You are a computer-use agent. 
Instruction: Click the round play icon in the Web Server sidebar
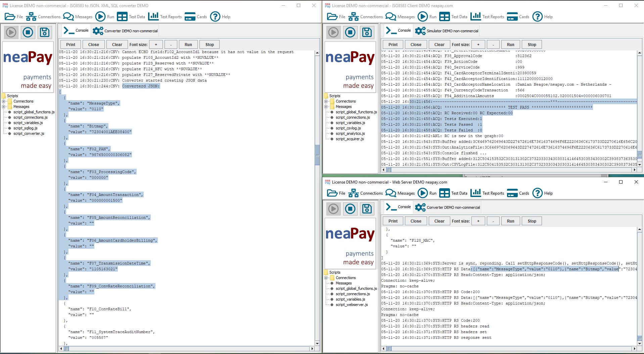pyautogui.click(x=333, y=209)
